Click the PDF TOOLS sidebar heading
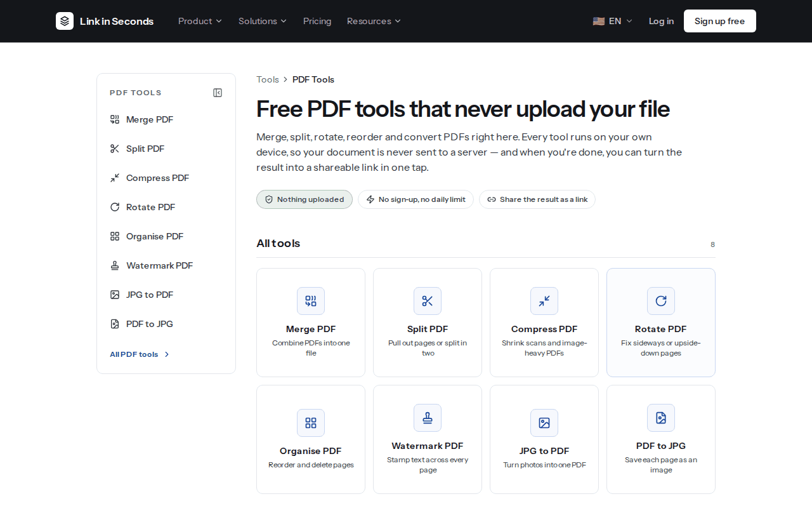The image size is (812, 508). click(x=136, y=93)
